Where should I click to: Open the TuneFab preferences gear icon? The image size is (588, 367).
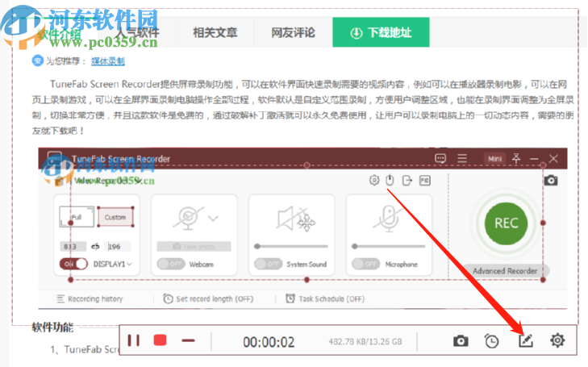[374, 181]
